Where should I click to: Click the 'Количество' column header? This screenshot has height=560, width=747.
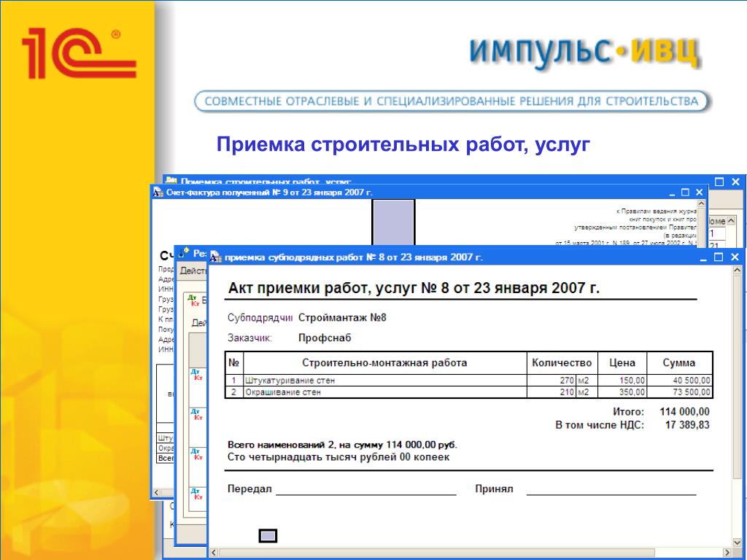coord(562,363)
